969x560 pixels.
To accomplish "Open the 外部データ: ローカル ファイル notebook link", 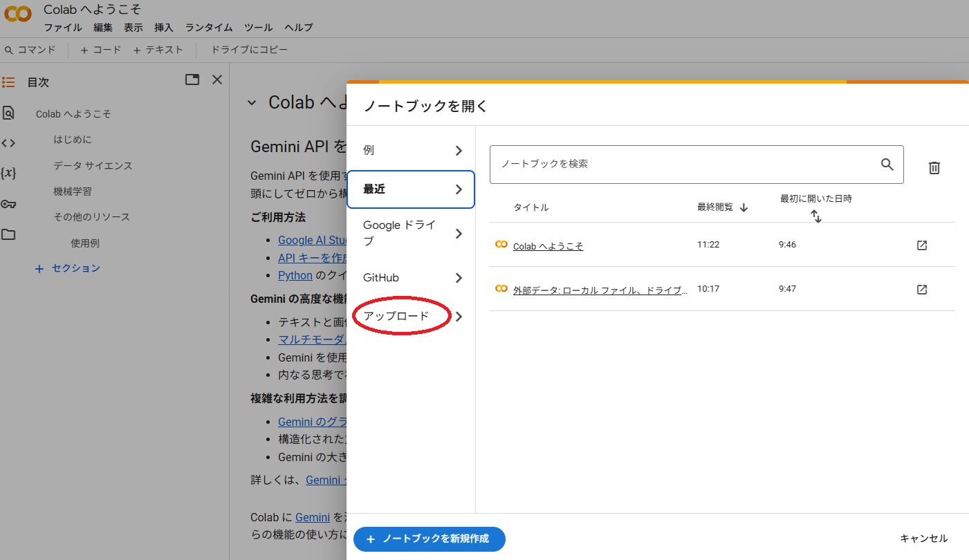I will point(600,290).
